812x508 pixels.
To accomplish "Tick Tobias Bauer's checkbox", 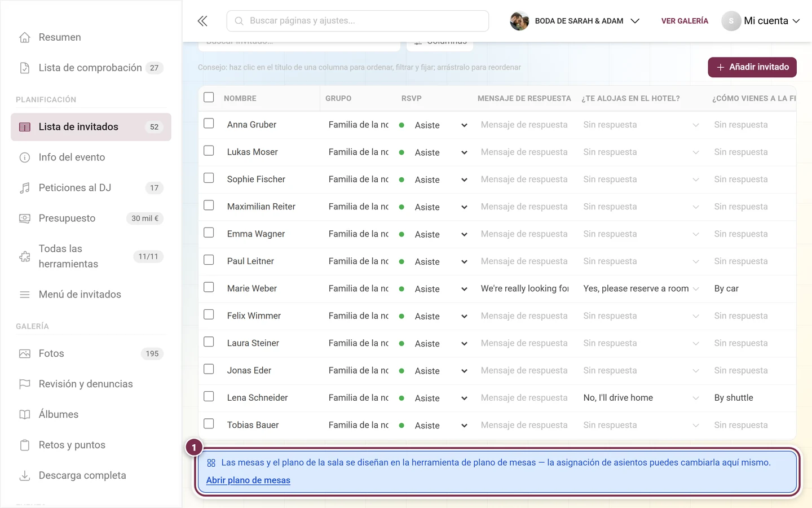I will [209, 423].
